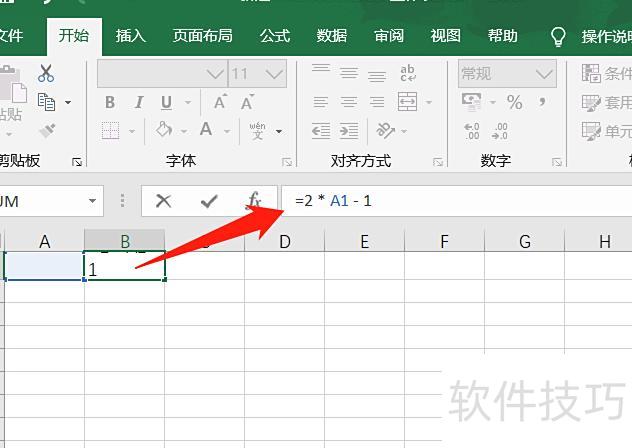
Task: Select column F header
Action: pyautogui.click(x=444, y=242)
